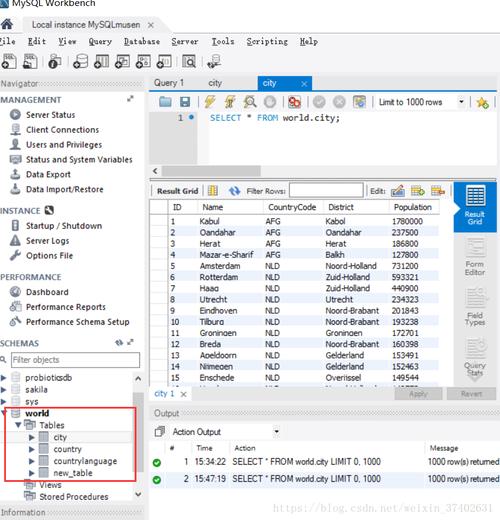Select the Local instance MySQLmusen connection tab
Image resolution: width=500 pixels, height=520 pixels.
(x=86, y=25)
